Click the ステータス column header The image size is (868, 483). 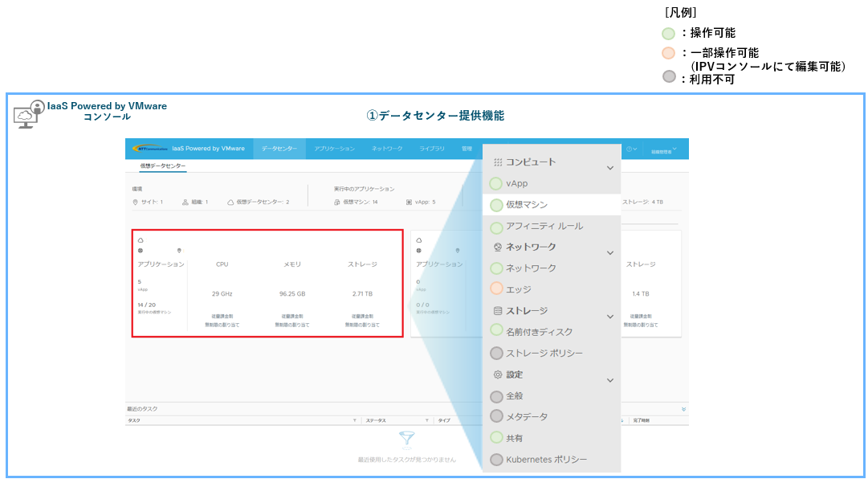pyautogui.click(x=376, y=421)
